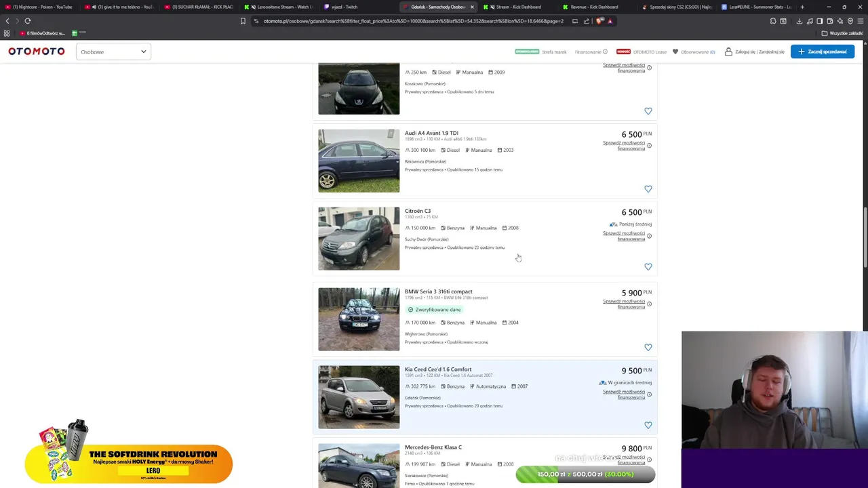Click Poniżej średniej price badge on Citroën
The height and width of the screenshot is (488, 868).
tap(631, 224)
